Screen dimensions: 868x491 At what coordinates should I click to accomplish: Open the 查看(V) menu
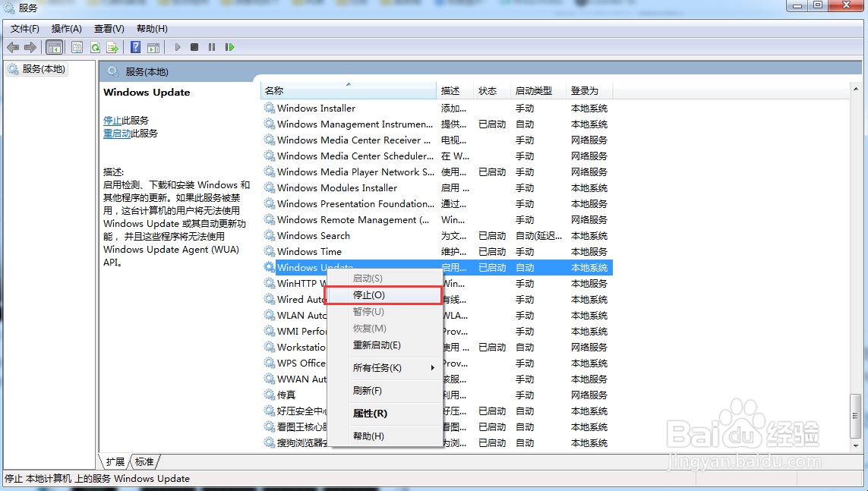pyautogui.click(x=109, y=29)
